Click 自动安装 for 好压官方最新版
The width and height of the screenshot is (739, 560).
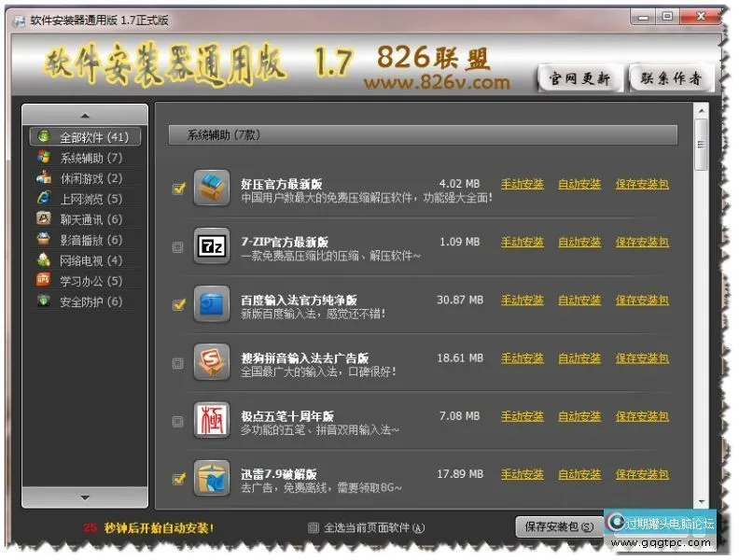click(579, 184)
